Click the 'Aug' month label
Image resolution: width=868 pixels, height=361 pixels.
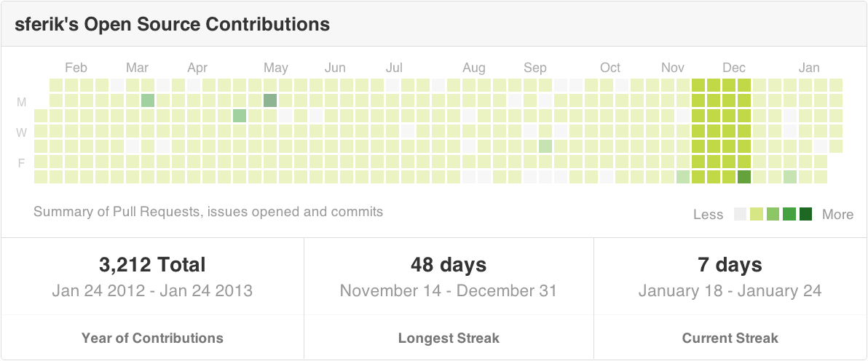(474, 68)
